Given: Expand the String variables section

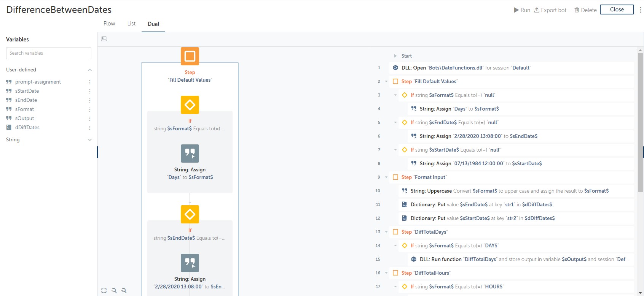Looking at the screenshot, I should coord(90,140).
